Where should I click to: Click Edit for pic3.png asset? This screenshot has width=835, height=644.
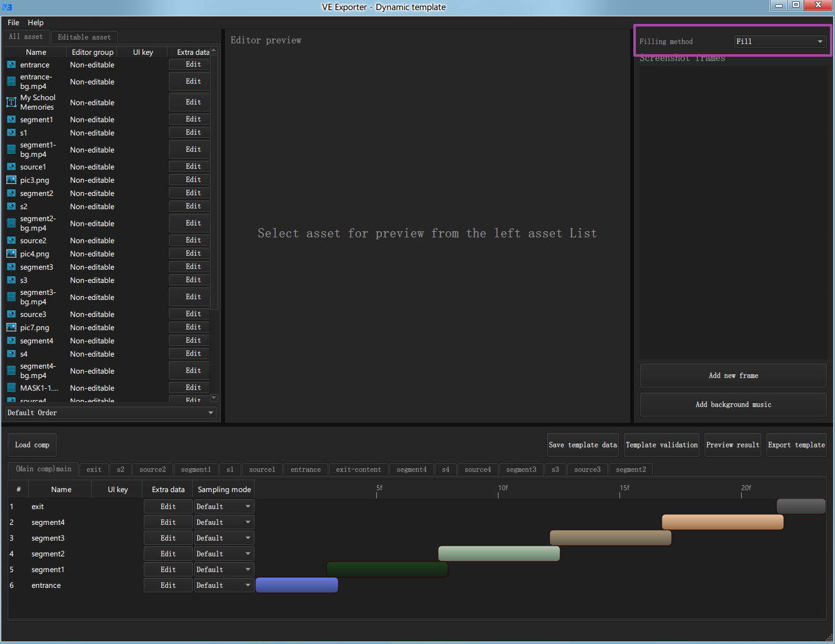190,180
